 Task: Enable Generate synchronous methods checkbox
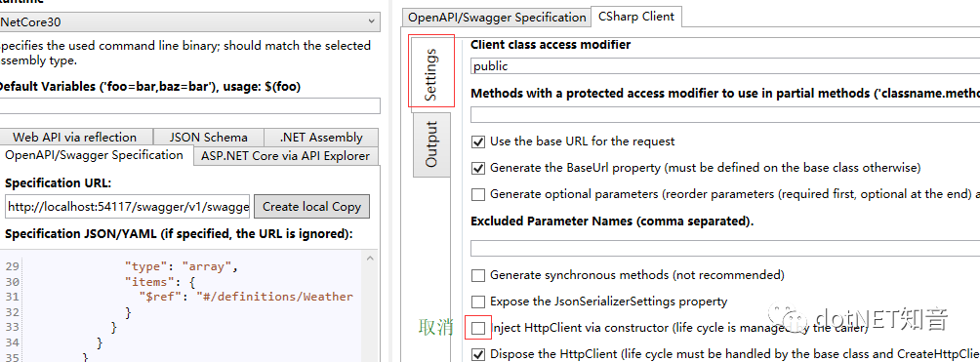(x=478, y=275)
